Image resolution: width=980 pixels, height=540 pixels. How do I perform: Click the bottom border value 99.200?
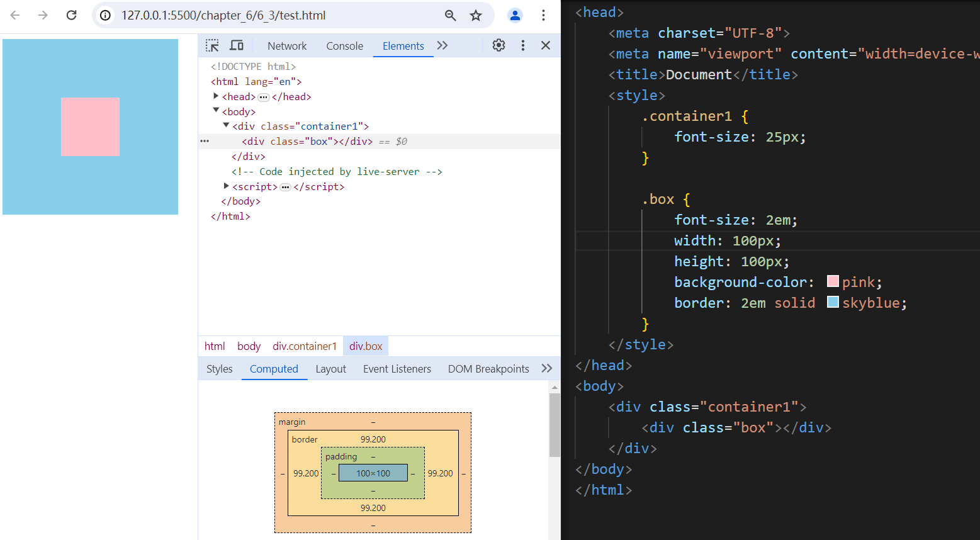click(x=373, y=508)
